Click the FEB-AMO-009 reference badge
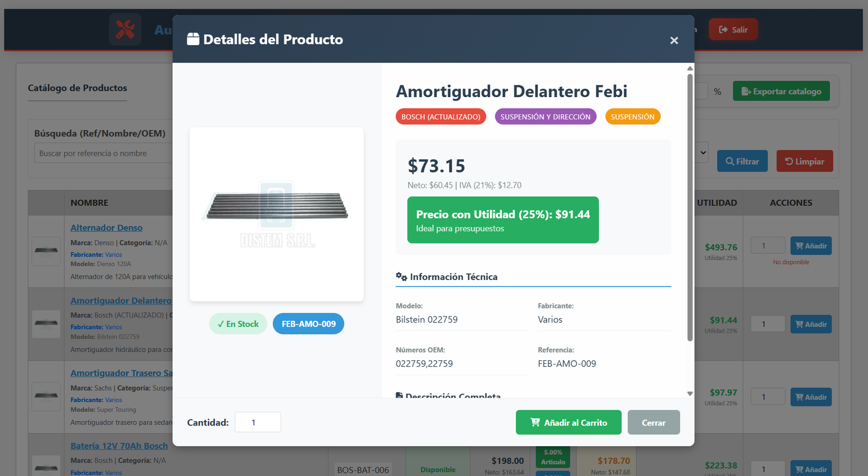Image resolution: width=868 pixels, height=476 pixels. [308, 323]
